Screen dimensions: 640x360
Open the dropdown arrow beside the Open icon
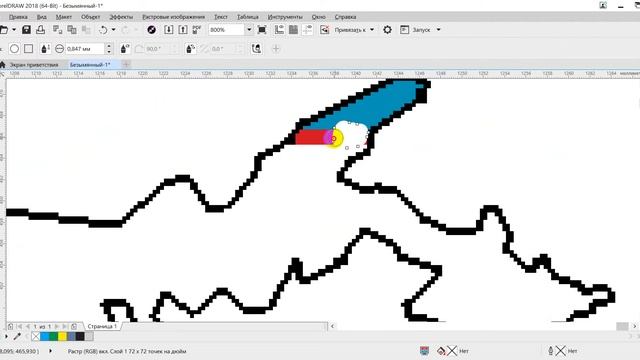[14, 30]
